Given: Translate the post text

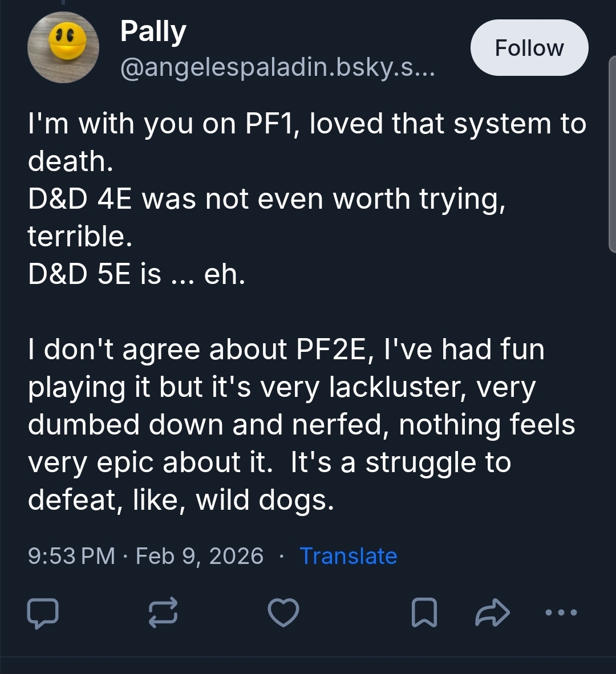Looking at the screenshot, I should (x=348, y=556).
